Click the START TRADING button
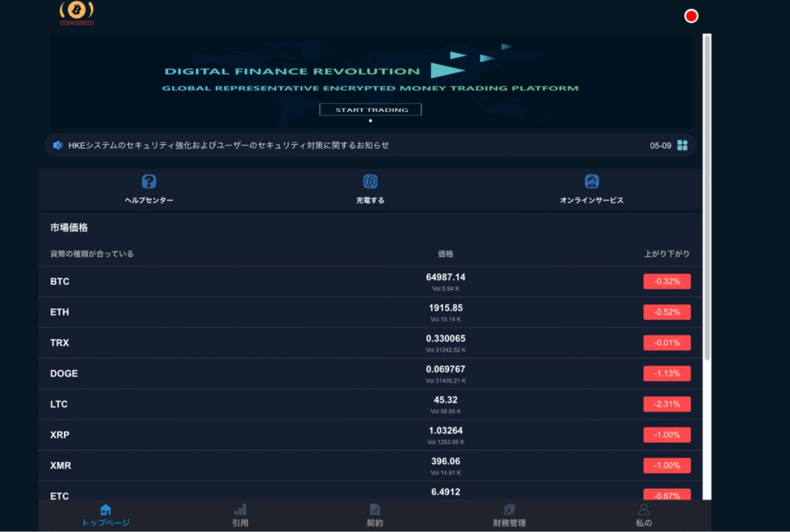The width and height of the screenshot is (790, 532). [x=371, y=109]
